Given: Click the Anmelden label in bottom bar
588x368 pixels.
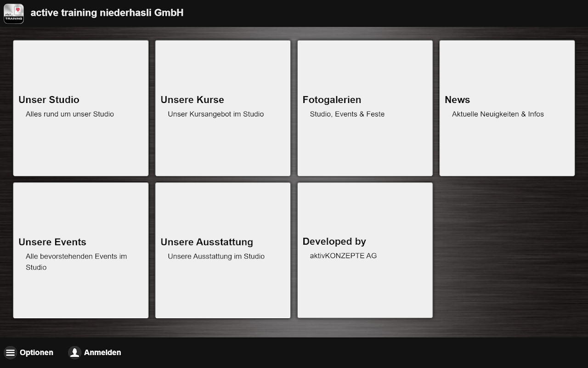Looking at the screenshot, I should click(102, 352).
